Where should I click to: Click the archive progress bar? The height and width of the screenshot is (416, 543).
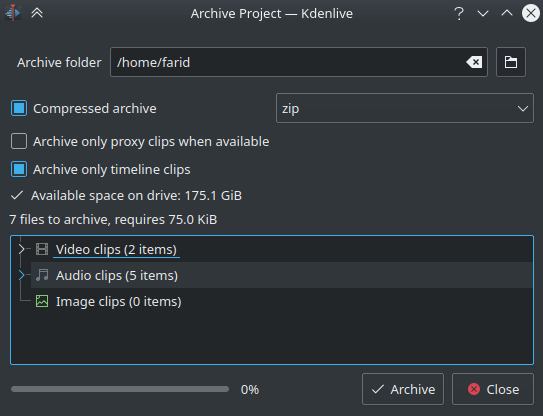(120, 389)
